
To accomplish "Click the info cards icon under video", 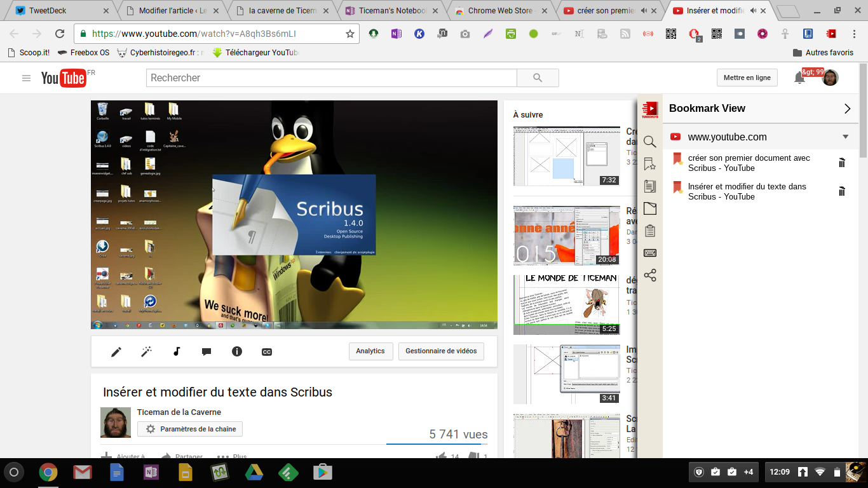I will click(x=237, y=351).
